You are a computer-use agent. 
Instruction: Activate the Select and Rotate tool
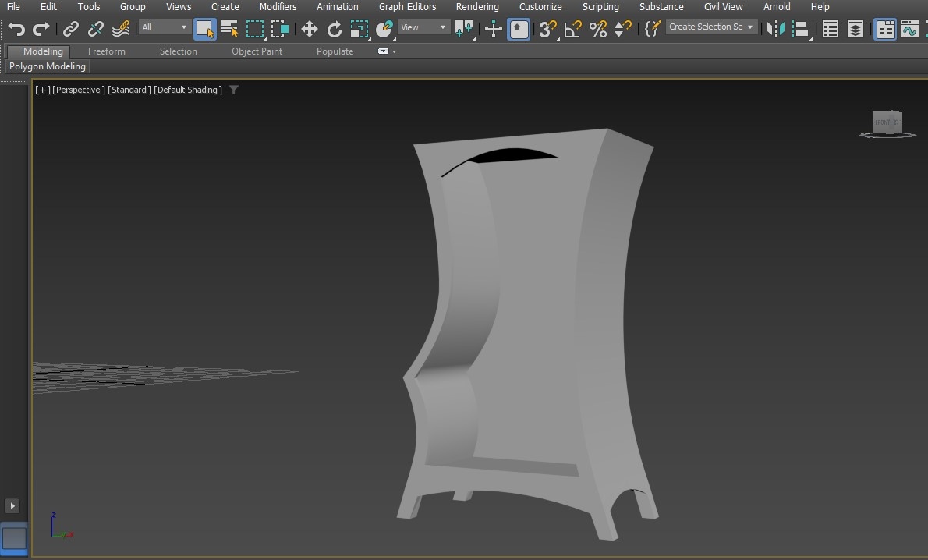[335, 29]
